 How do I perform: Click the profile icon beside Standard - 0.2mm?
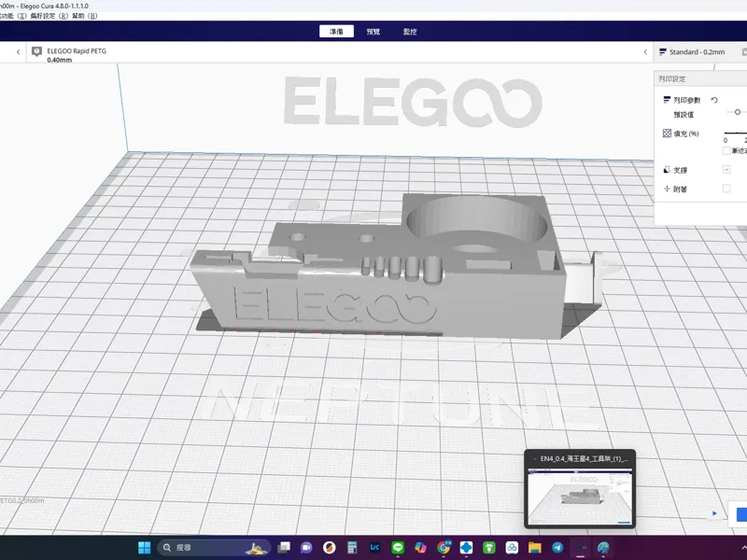pyautogui.click(x=662, y=52)
